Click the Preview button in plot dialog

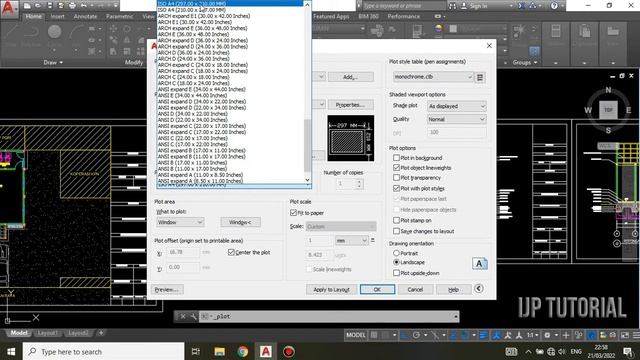point(167,289)
